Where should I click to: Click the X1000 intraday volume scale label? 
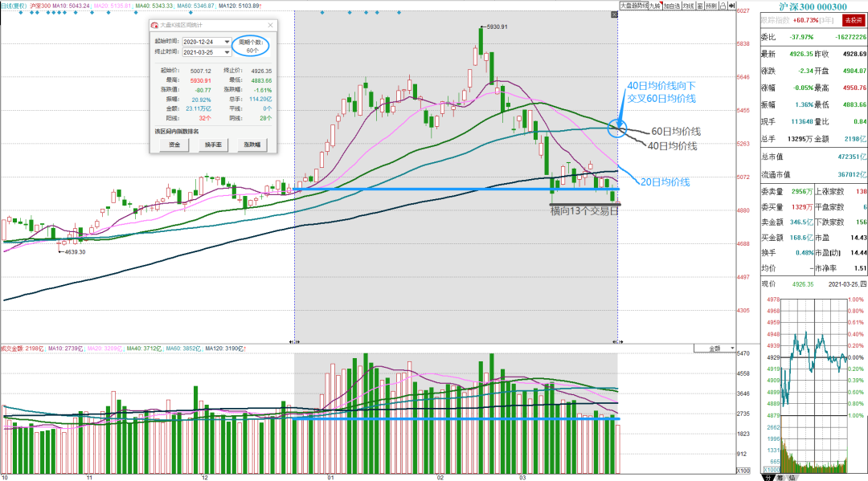tap(772, 470)
